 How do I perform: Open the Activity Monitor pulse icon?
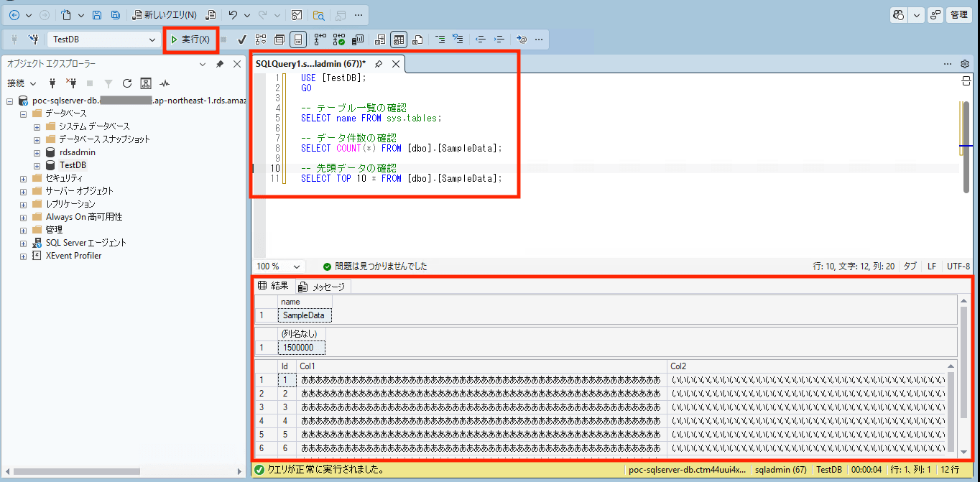click(165, 83)
